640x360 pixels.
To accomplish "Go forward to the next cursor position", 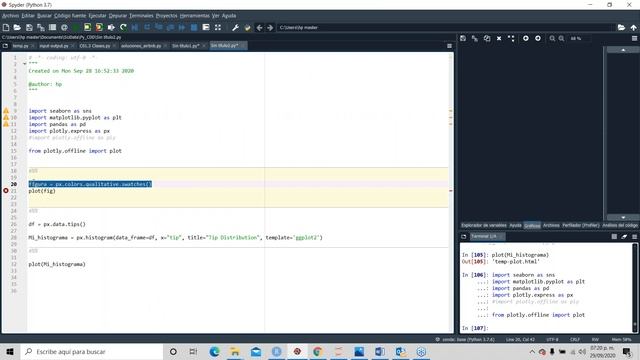I will pyautogui.click(x=270, y=27).
